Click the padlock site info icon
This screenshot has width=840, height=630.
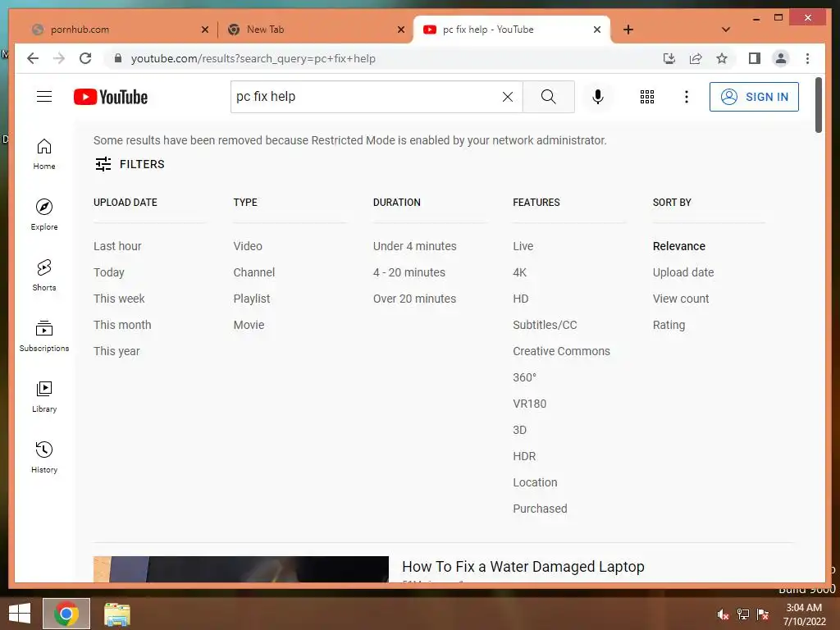pyautogui.click(x=118, y=58)
